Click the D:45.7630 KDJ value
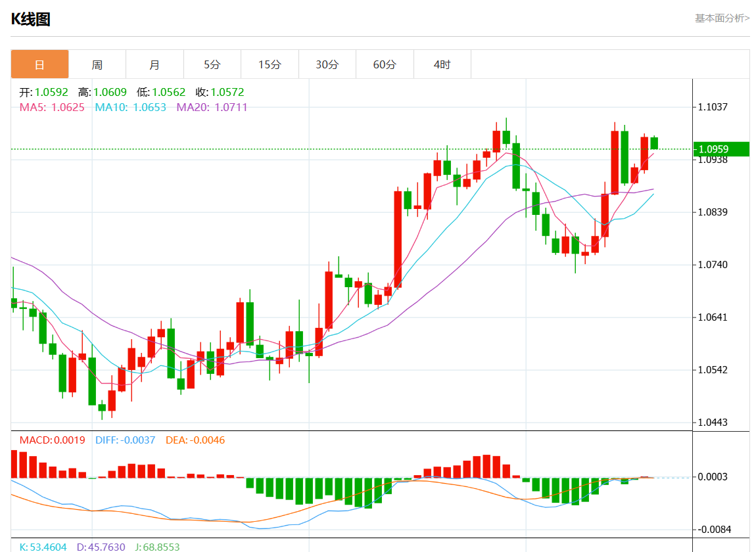This screenshot has height=552, width=756. [x=101, y=547]
